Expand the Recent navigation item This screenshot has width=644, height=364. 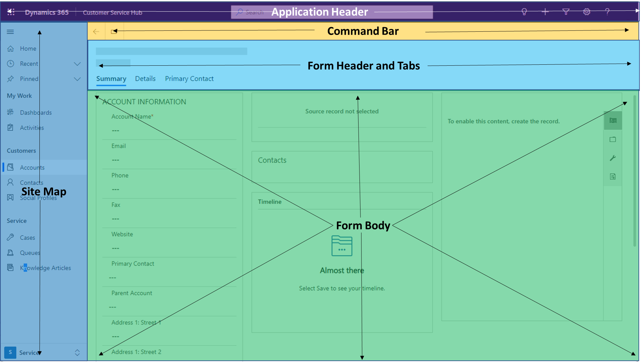[77, 63]
